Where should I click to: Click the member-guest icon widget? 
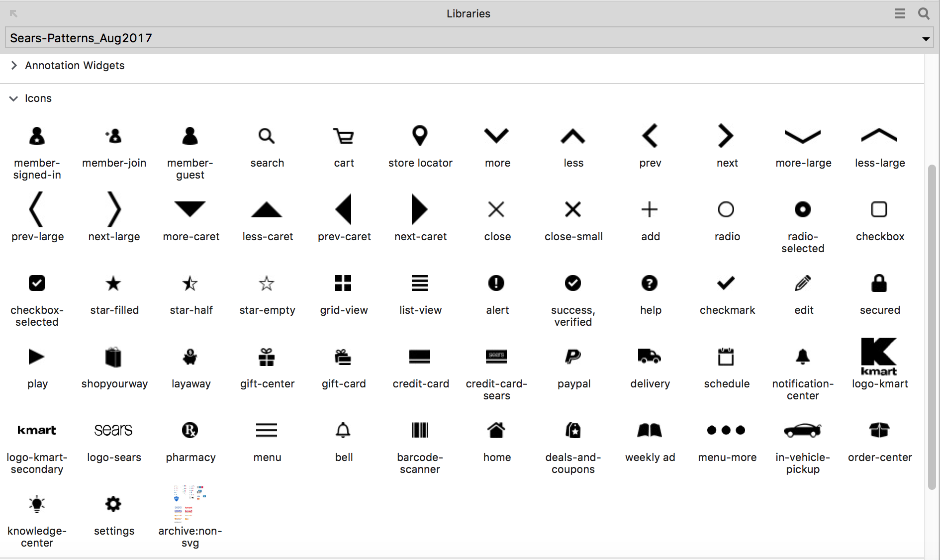pyautogui.click(x=190, y=136)
